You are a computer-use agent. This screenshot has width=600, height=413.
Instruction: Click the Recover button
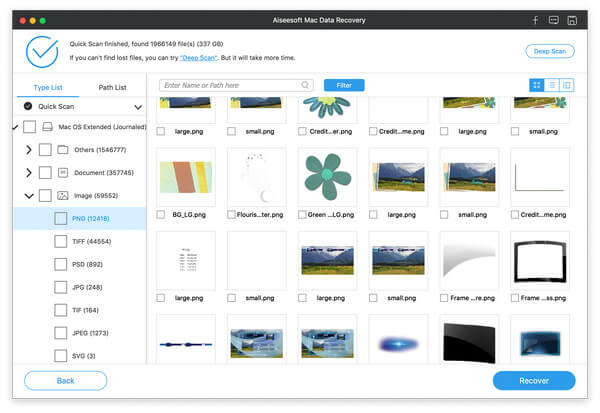click(534, 381)
